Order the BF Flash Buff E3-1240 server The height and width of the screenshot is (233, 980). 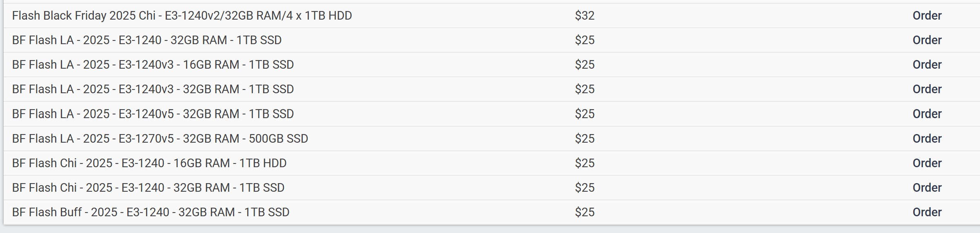pos(927,212)
